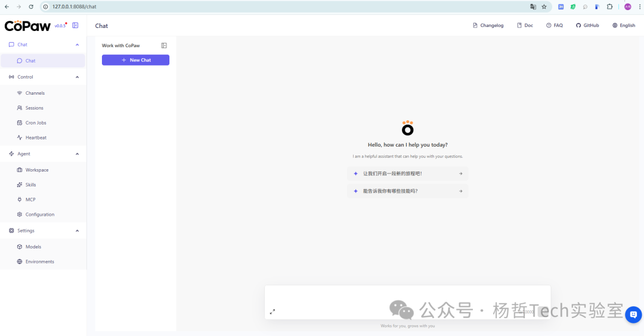Click the Control section header
Viewport: 644px width, 336px height.
pyautogui.click(x=43, y=77)
